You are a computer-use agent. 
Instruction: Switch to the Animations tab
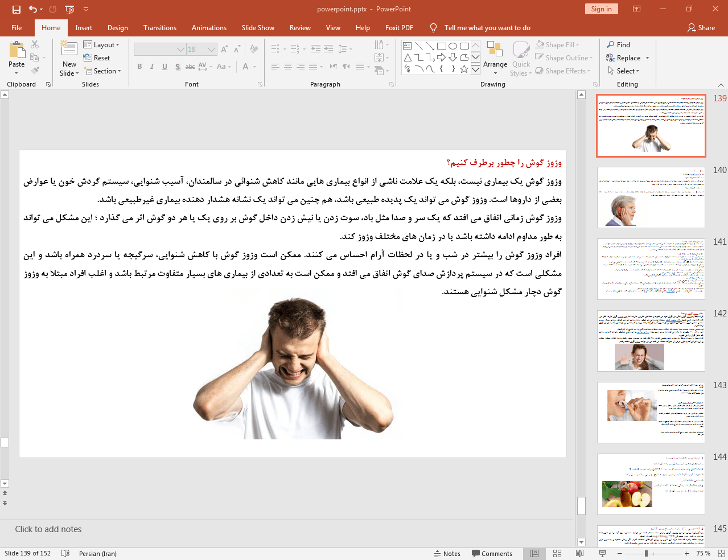click(x=209, y=27)
